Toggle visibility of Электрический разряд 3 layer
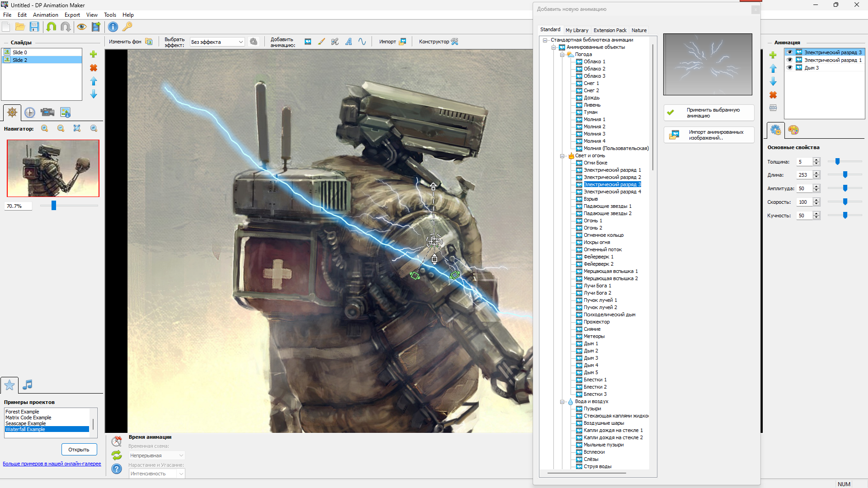Viewport: 868px width, 488px height. pyautogui.click(x=790, y=52)
